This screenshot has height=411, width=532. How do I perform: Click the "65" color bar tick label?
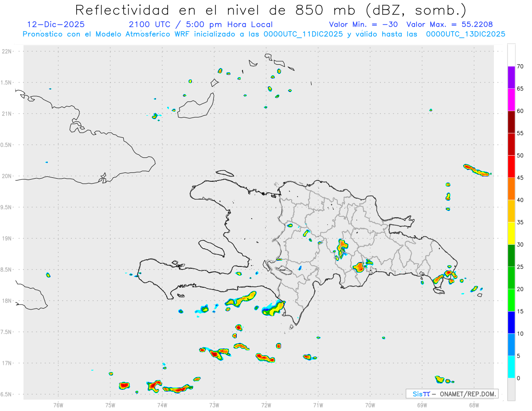(x=520, y=89)
